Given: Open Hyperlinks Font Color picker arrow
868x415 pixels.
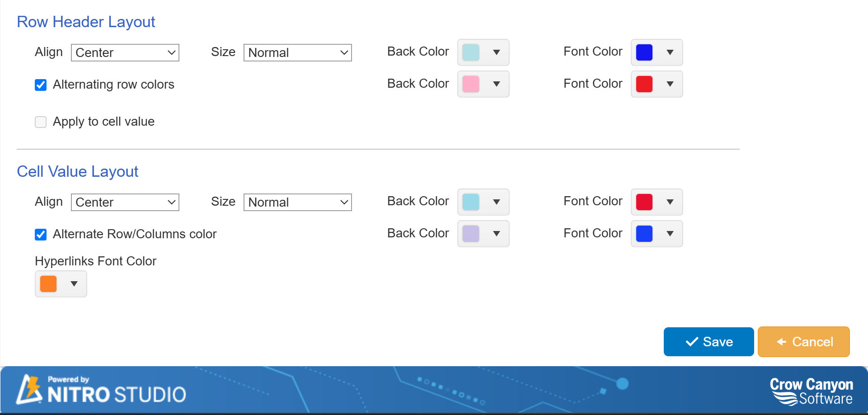Looking at the screenshot, I should click(x=74, y=284).
